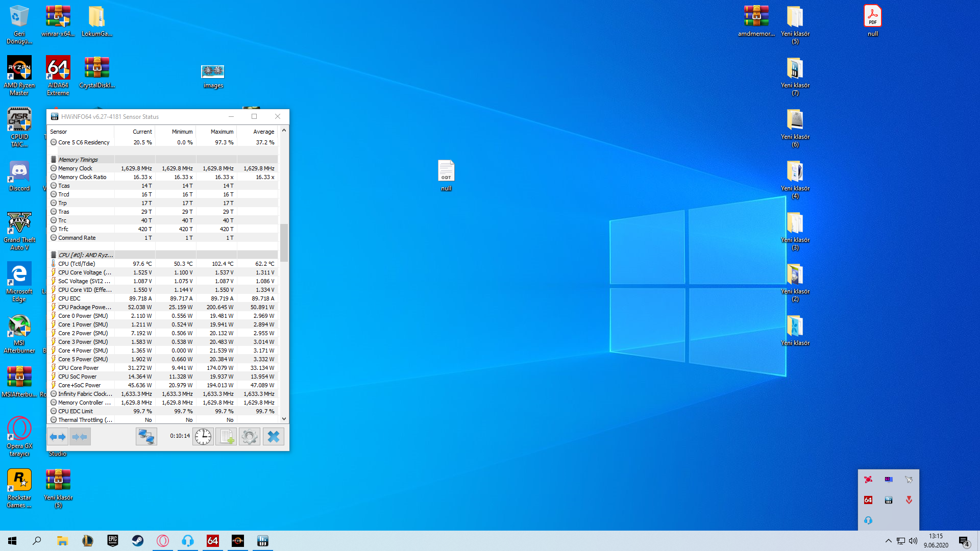Open AIDA64 Extreme desktop shortcut
This screenshot has width=980, height=551.
(58, 76)
